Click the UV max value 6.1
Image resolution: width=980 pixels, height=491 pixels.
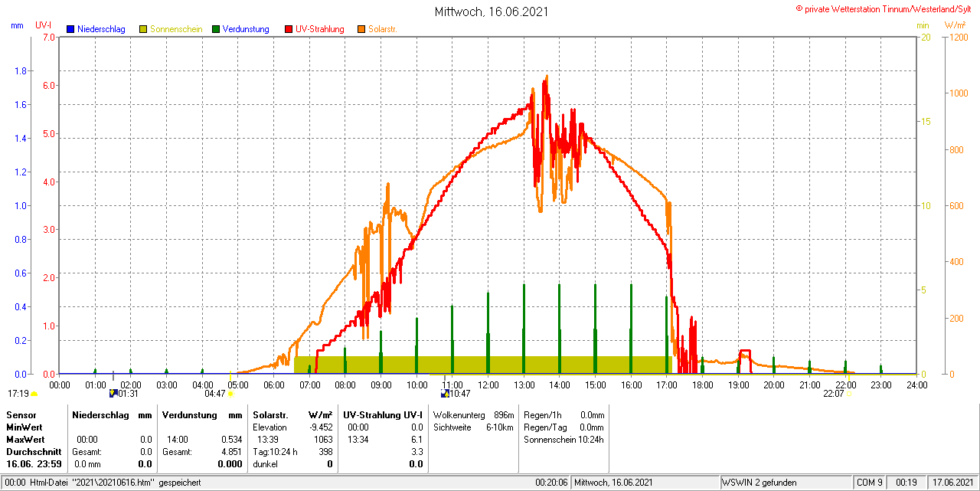pyautogui.click(x=416, y=439)
